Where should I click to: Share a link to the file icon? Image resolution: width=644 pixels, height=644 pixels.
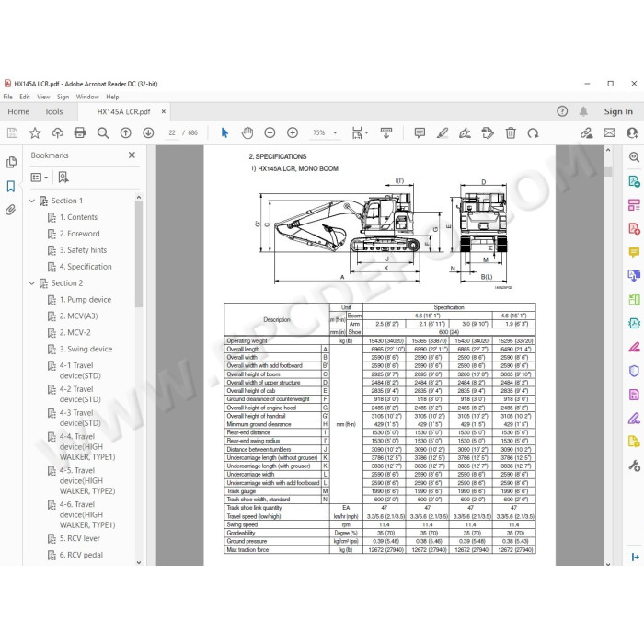point(587,132)
